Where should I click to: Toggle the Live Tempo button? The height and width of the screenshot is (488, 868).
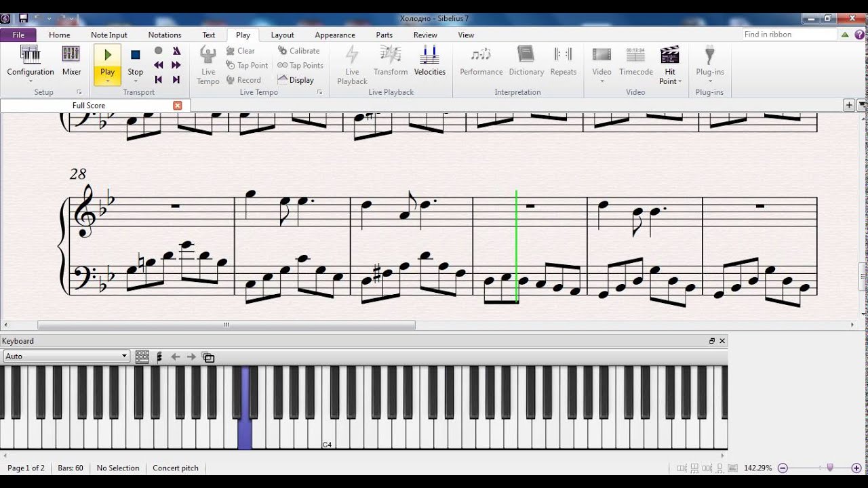click(208, 65)
